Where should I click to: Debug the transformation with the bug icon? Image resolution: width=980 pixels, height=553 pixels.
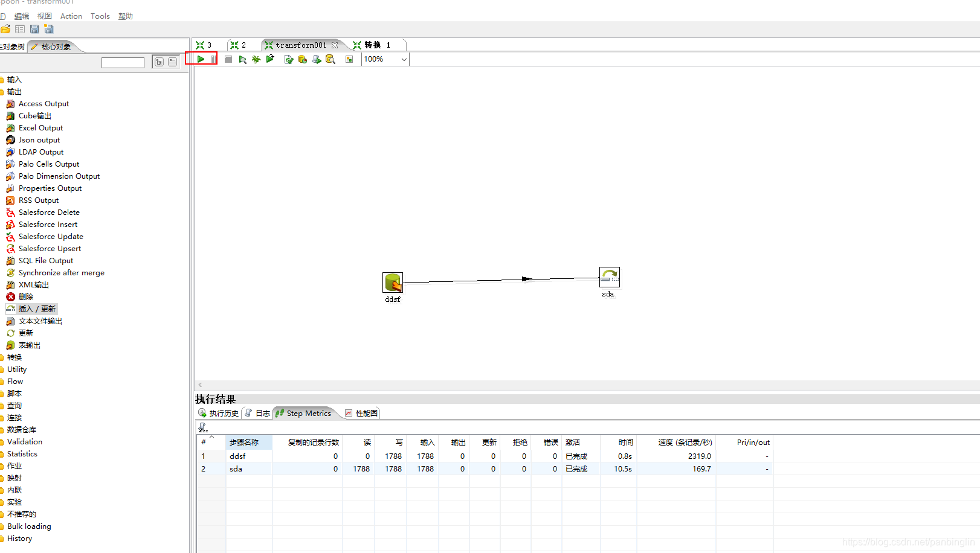coord(256,59)
